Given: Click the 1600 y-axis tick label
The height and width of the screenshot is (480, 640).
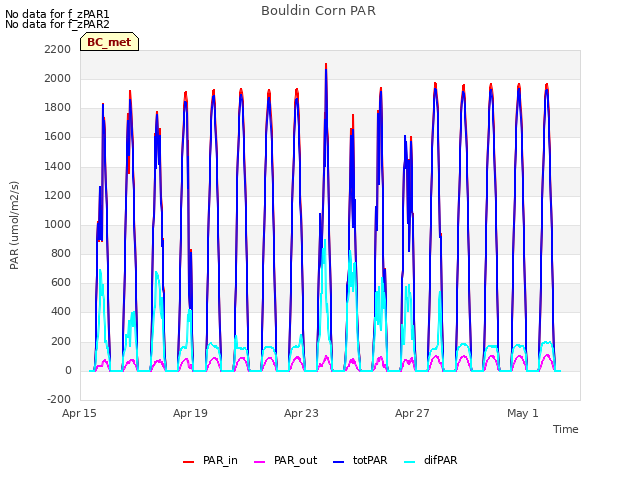Looking at the screenshot, I should tap(58, 137).
